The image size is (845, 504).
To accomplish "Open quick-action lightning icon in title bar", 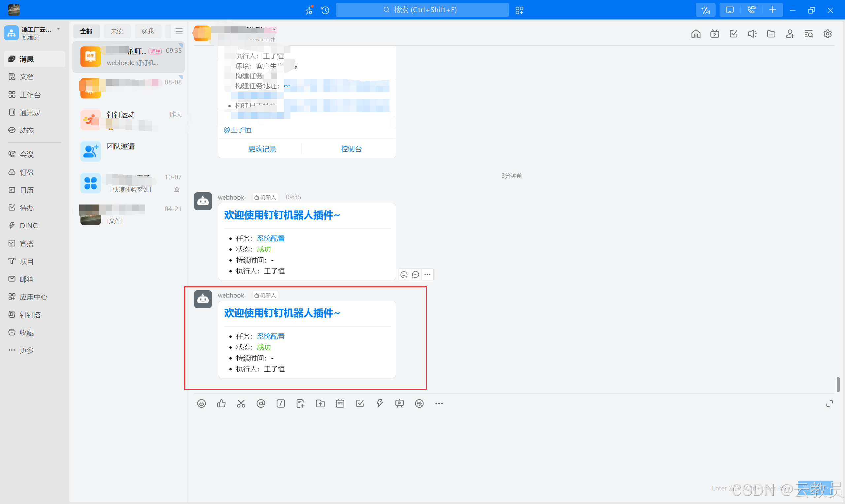I will click(309, 10).
